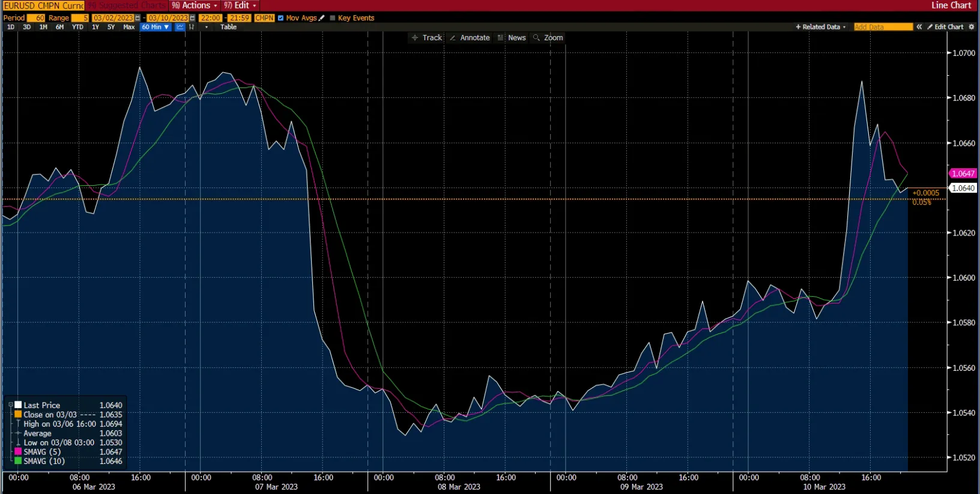Click the line chart type icon
The width and height of the screenshot is (980, 494).
180,27
